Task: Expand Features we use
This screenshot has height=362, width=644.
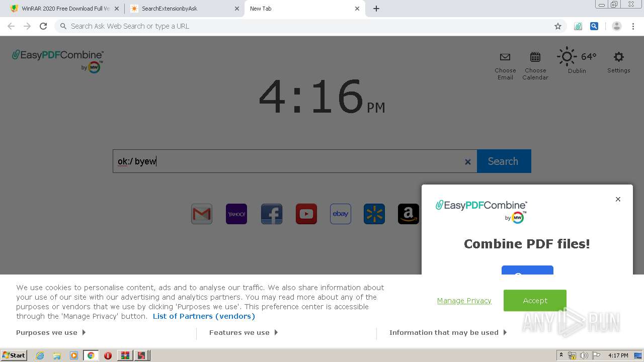Action: tap(244, 332)
